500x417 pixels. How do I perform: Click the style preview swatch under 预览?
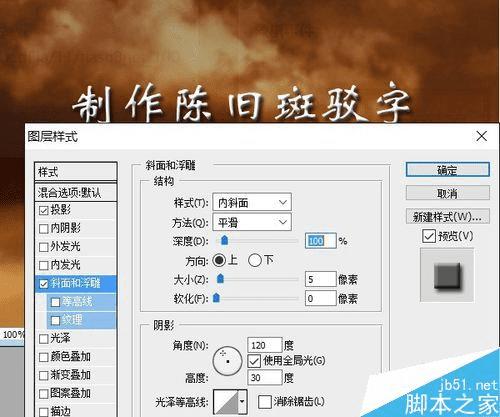point(447,275)
